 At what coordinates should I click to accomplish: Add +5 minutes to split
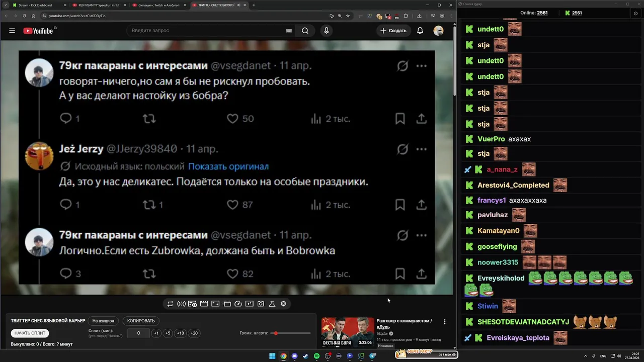[168, 333]
